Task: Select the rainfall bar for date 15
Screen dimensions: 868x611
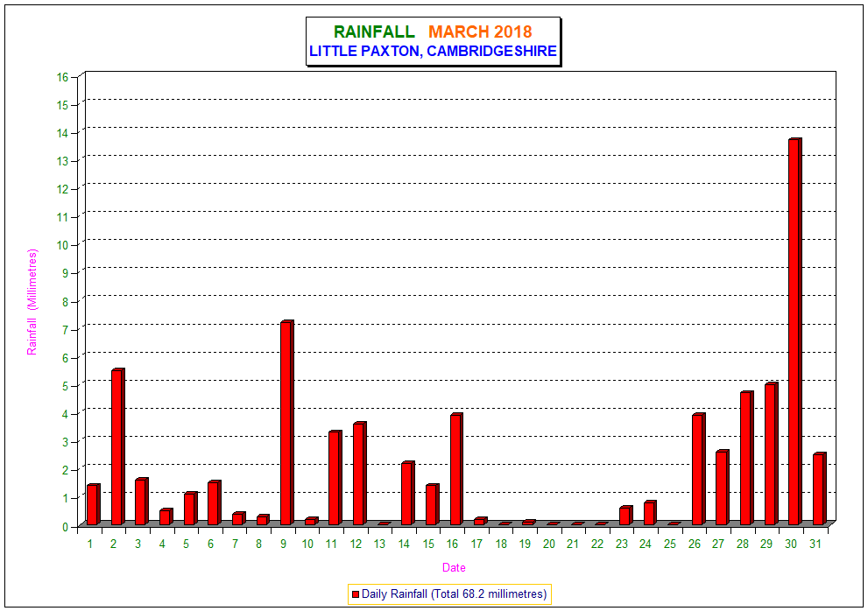Action: [x=432, y=504]
